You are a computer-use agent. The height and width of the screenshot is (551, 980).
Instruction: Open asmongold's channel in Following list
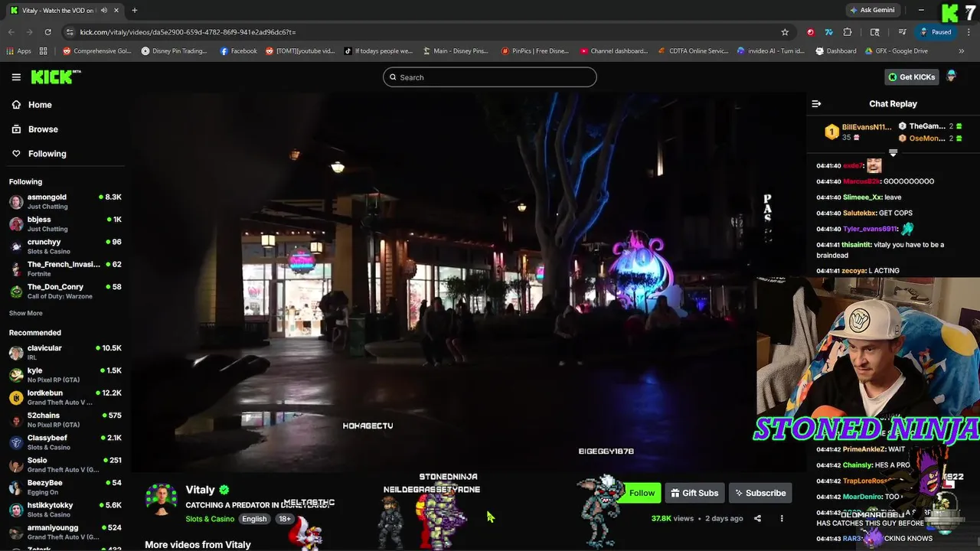(65, 201)
